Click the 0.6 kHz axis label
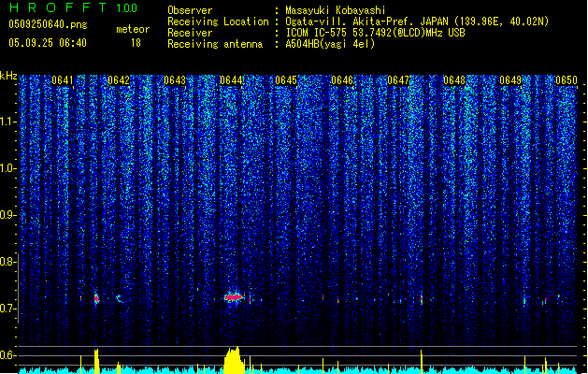Screen dimensions: 588x374 click(x=7, y=355)
